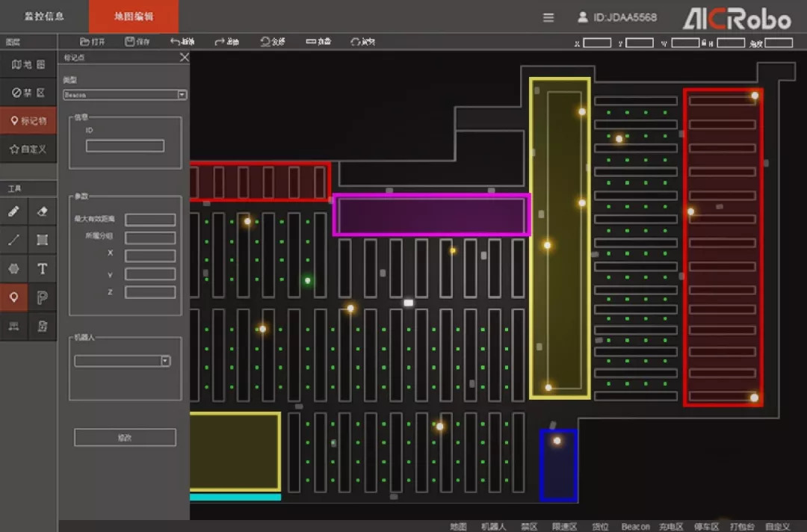
Task: Select the pencil draw tool
Action: coord(14,211)
